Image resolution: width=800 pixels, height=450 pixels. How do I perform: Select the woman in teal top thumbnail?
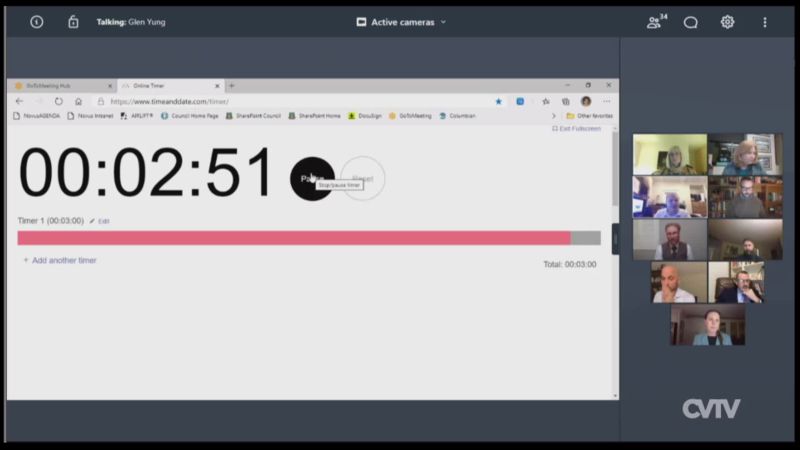pos(745,154)
